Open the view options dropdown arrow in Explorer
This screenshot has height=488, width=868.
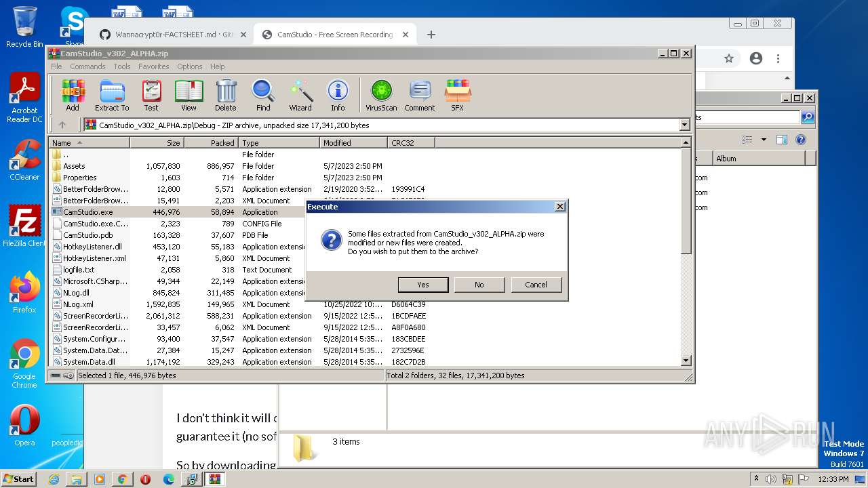coord(764,140)
